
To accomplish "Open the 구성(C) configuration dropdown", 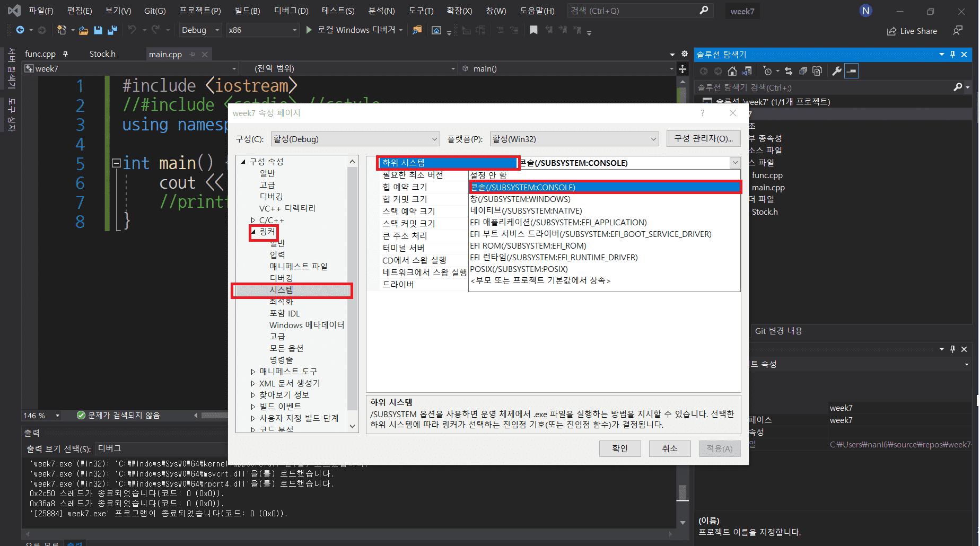I will (x=355, y=139).
